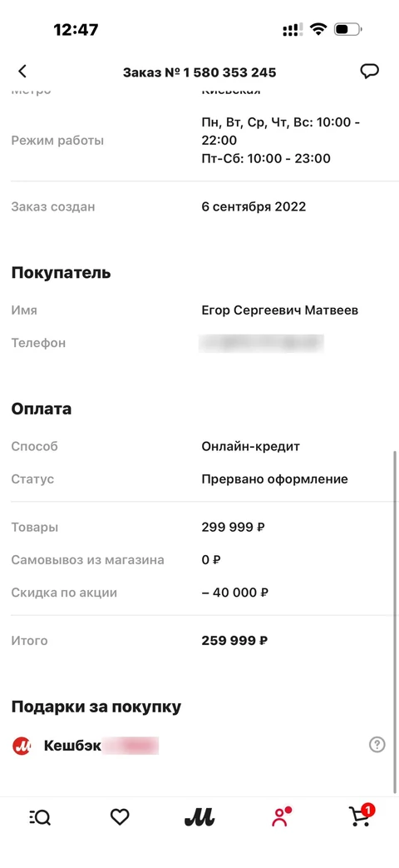Tap the red M cashback logo
The width and height of the screenshot is (399, 868).
coord(22,746)
